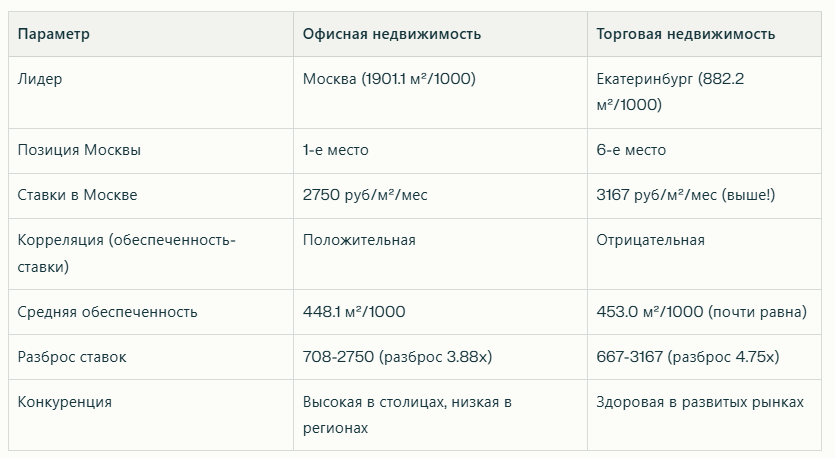The height and width of the screenshot is (458, 835).
Task: Click the 'Отрицательная' cell
Action: click(650, 240)
